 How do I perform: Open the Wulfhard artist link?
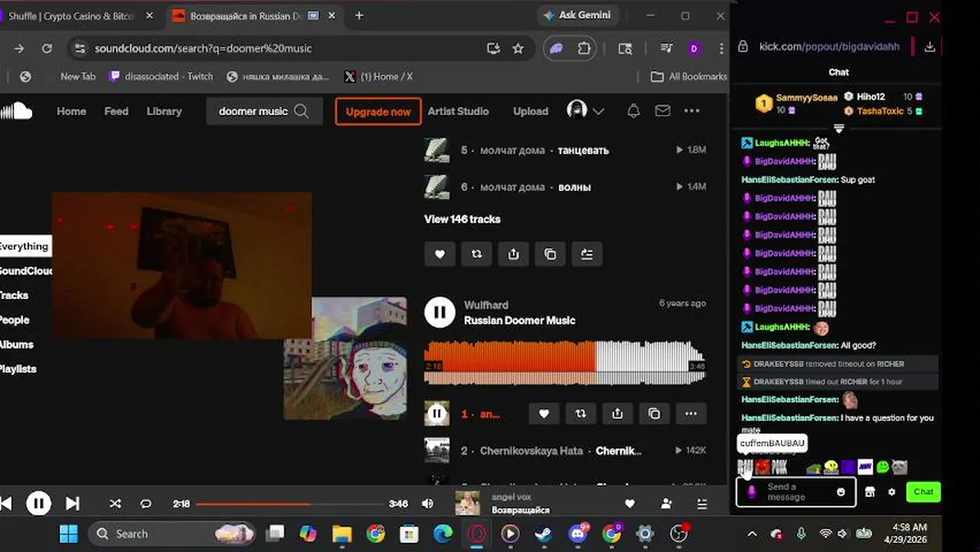(486, 305)
